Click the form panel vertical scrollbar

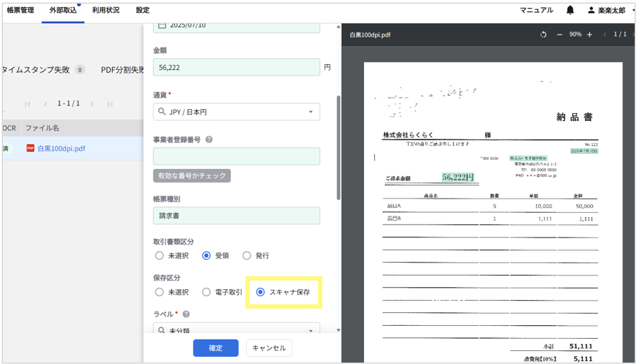338,144
